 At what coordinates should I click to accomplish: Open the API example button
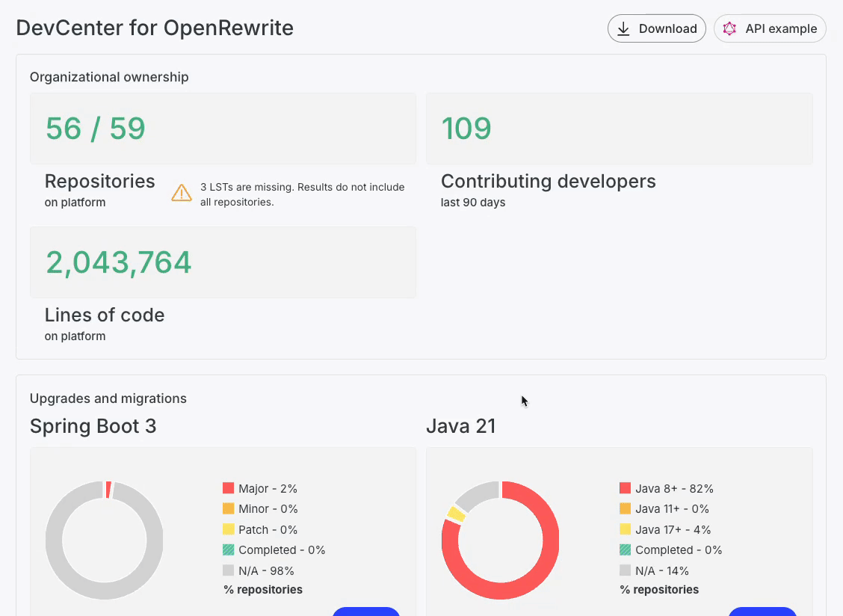tap(770, 28)
